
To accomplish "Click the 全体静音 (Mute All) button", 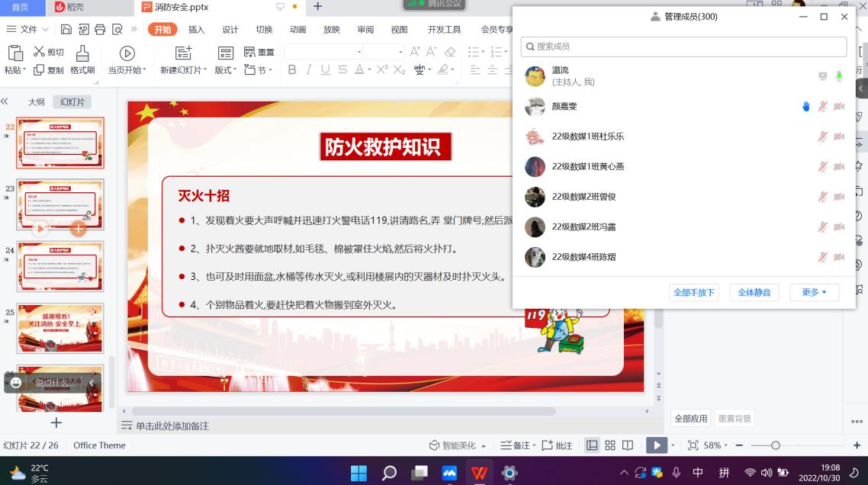I will (754, 292).
